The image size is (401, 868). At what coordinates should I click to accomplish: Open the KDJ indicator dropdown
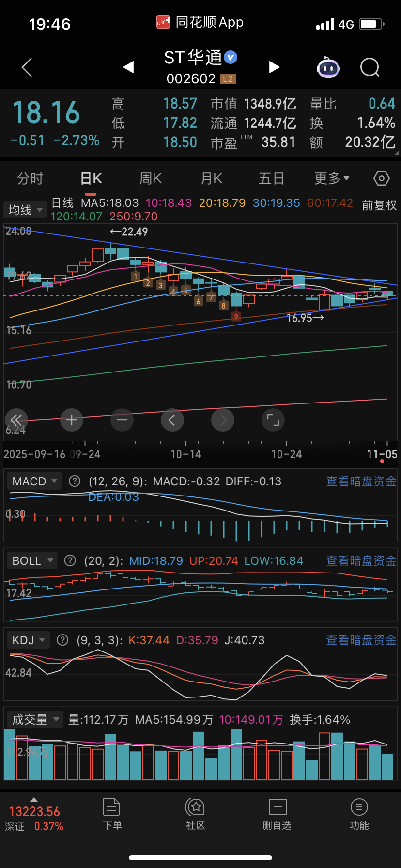click(x=28, y=640)
